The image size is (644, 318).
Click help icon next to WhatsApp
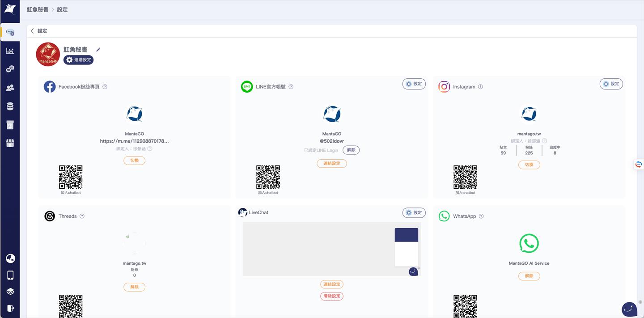(x=481, y=216)
